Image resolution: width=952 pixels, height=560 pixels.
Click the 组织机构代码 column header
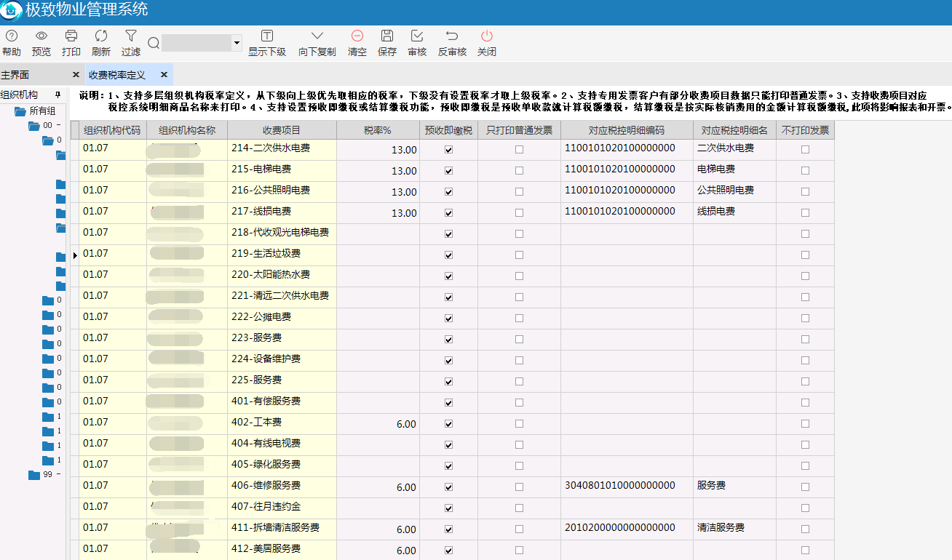112,130
